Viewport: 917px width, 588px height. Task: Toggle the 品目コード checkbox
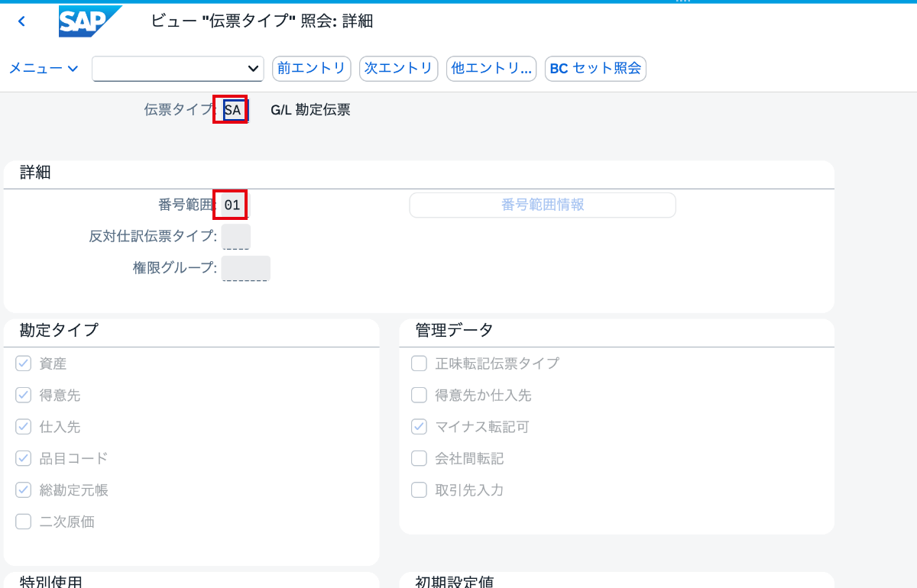click(x=24, y=458)
